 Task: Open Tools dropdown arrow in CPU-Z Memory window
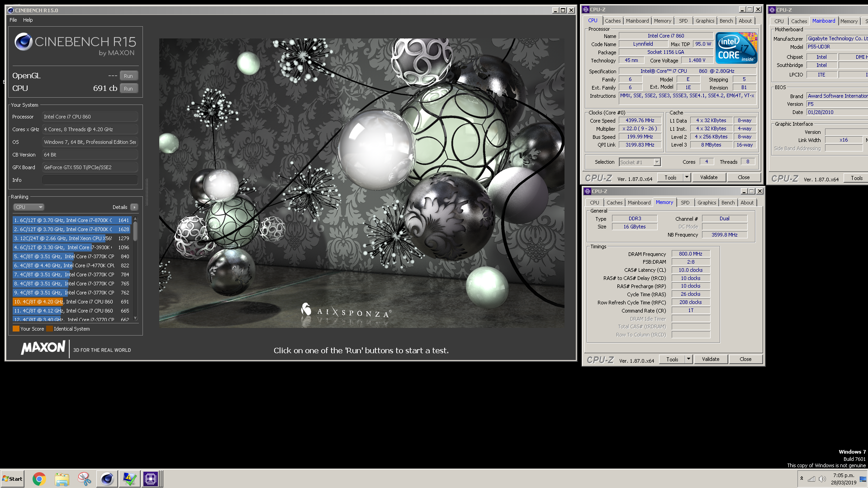coord(688,359)
